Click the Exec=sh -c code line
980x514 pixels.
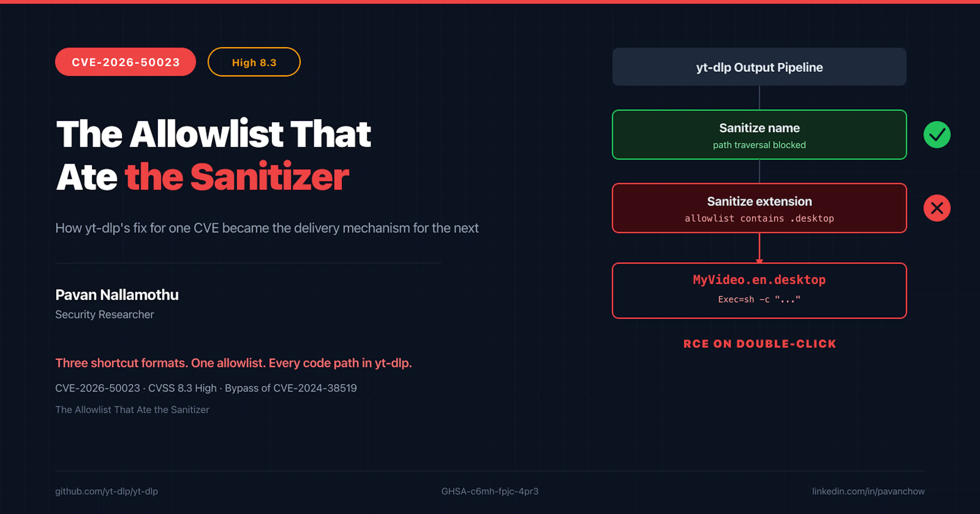tap(759, 299)
